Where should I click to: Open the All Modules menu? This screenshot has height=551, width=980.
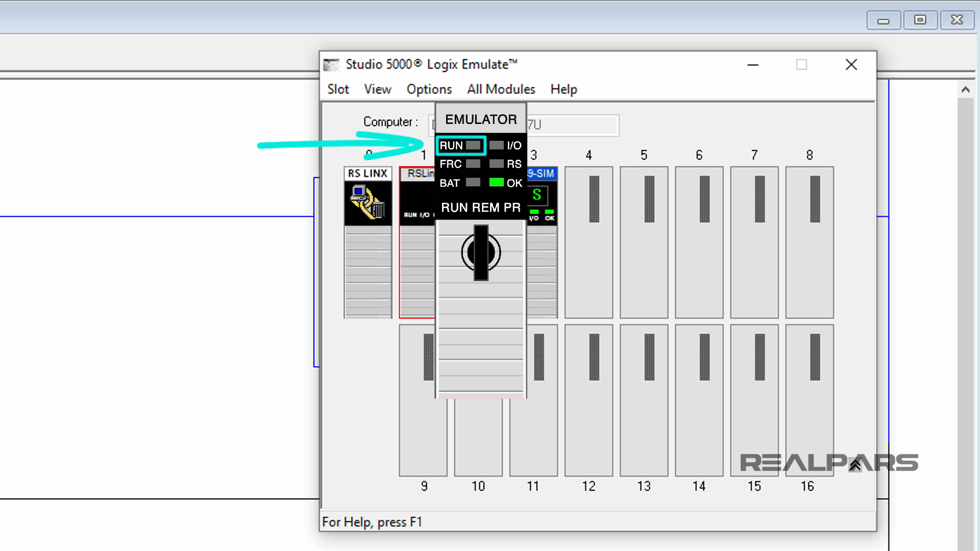501,89
